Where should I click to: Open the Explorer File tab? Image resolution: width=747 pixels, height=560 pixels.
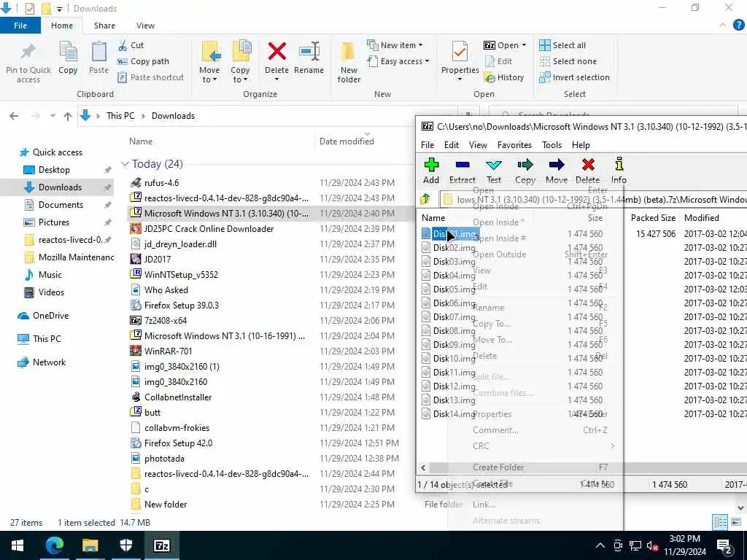click(20, 26)
